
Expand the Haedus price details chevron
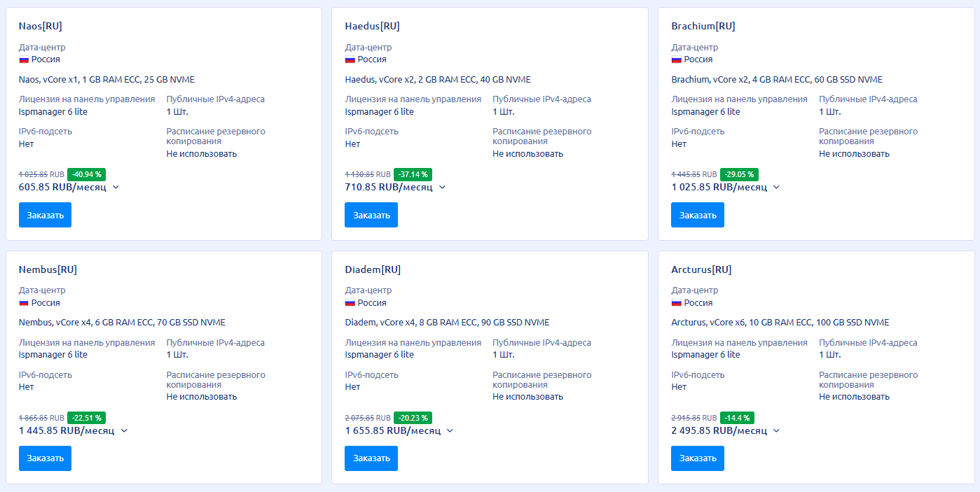(441, 188)
